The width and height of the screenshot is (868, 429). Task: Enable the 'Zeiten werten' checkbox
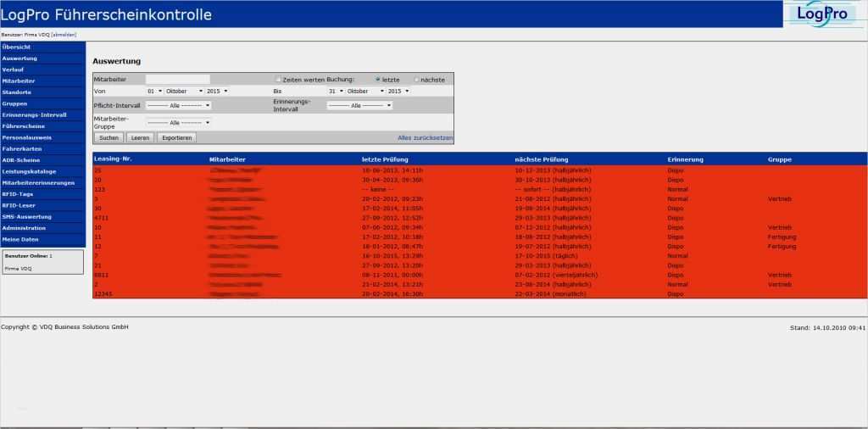pos(278,80)
